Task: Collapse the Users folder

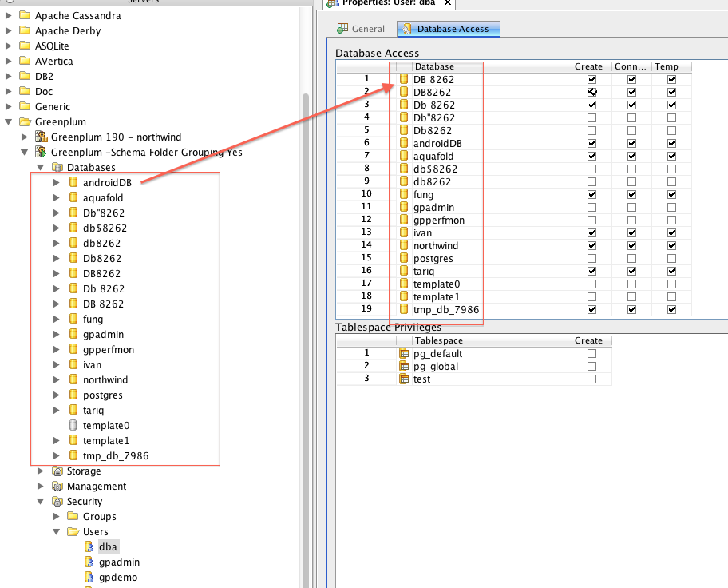Action: [56, 531]
